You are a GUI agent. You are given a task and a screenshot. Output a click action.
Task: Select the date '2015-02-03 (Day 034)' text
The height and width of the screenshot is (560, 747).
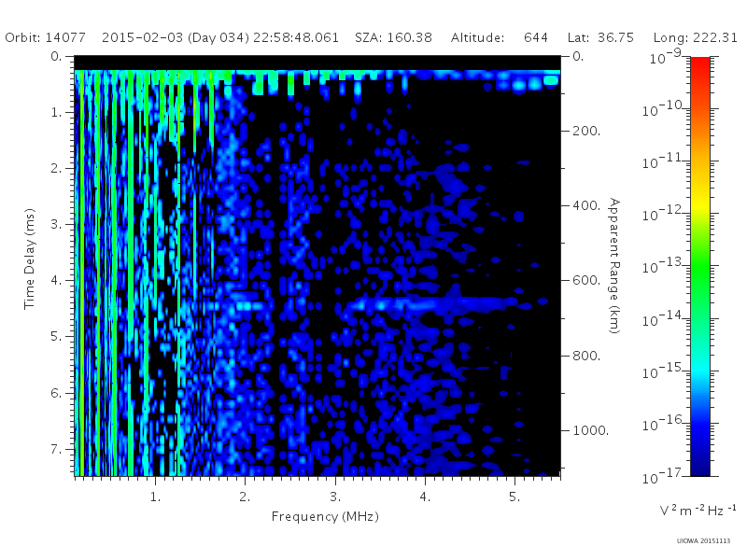click(x=176, y=37)
